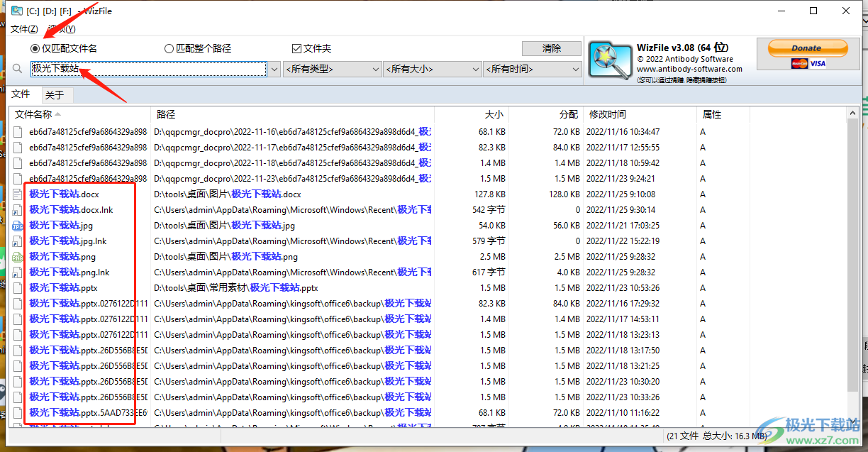Sort by the 分配 column header

point(547,114)
